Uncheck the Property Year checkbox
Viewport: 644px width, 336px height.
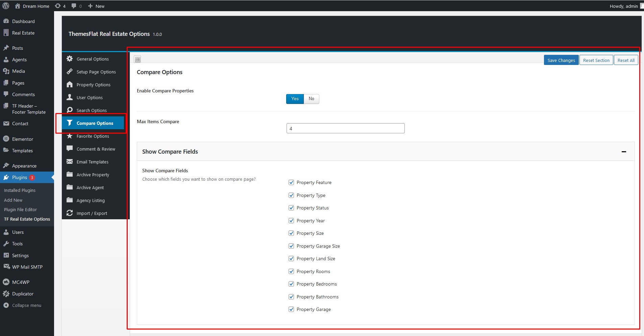(x=291, y=221)
